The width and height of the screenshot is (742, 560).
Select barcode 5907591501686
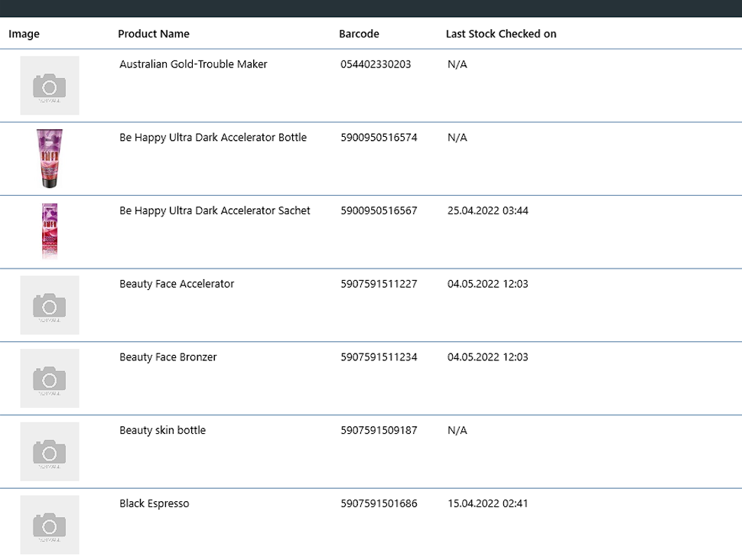(x=379, y=503)
